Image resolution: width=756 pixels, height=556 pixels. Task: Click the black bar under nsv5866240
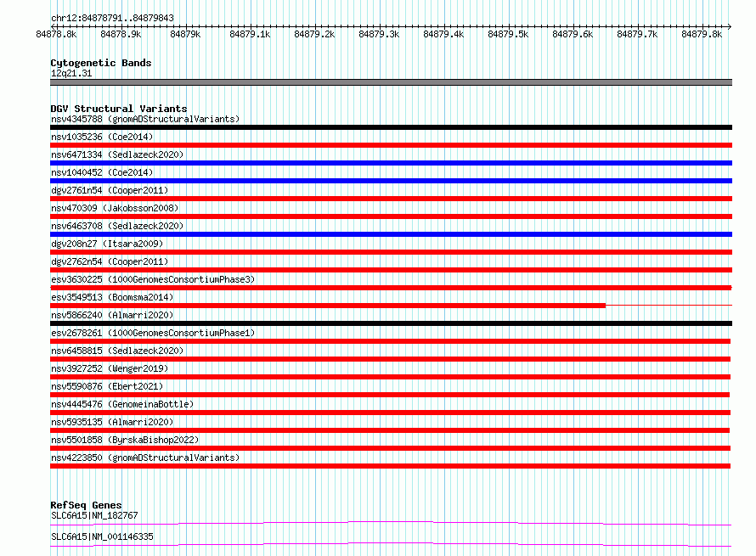(391, 323)
